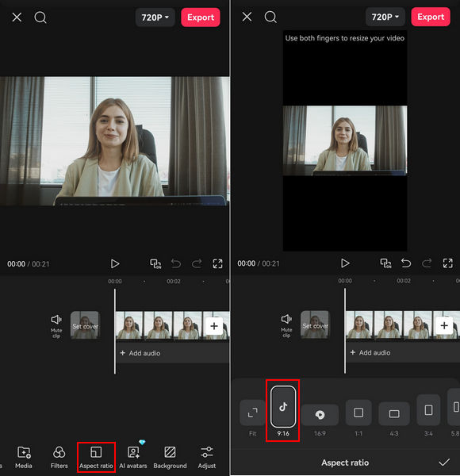Open Set cover thumbnail on left screen
The width and height of the screenshot is (460, 476).
tap(85, 325)
